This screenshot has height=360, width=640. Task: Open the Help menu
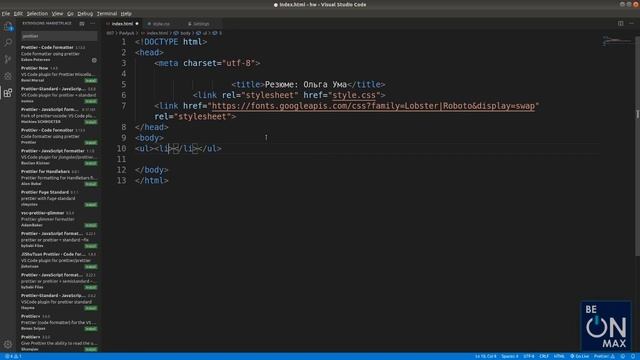pyautogui.click(x=126, y=13)
